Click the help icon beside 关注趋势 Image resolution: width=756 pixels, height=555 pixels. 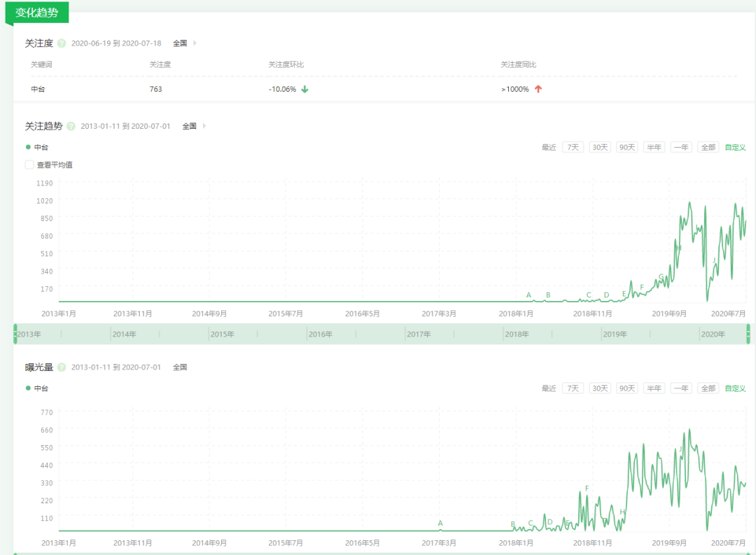tap(71, 127)
